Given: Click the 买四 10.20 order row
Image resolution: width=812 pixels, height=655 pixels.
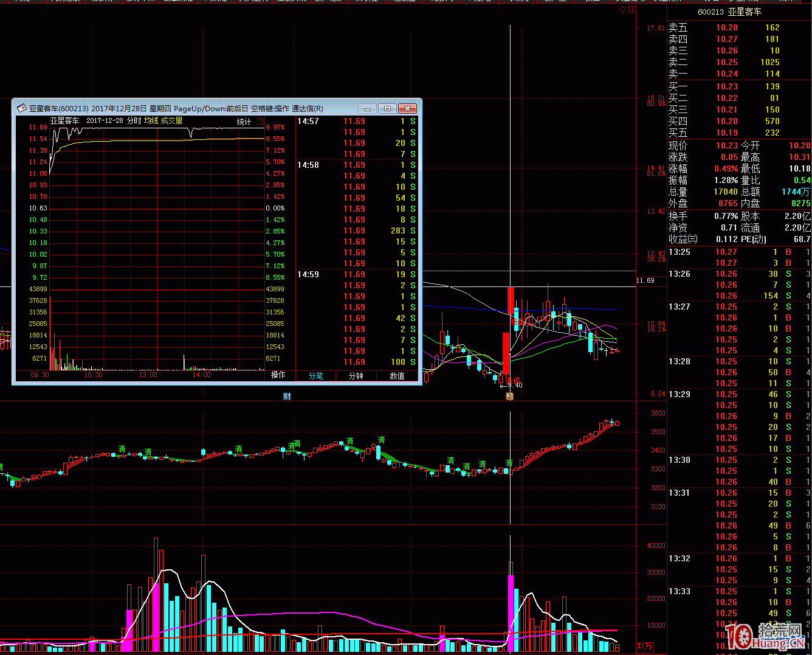Looking at the screenshot, I should [x=739, y=121].
